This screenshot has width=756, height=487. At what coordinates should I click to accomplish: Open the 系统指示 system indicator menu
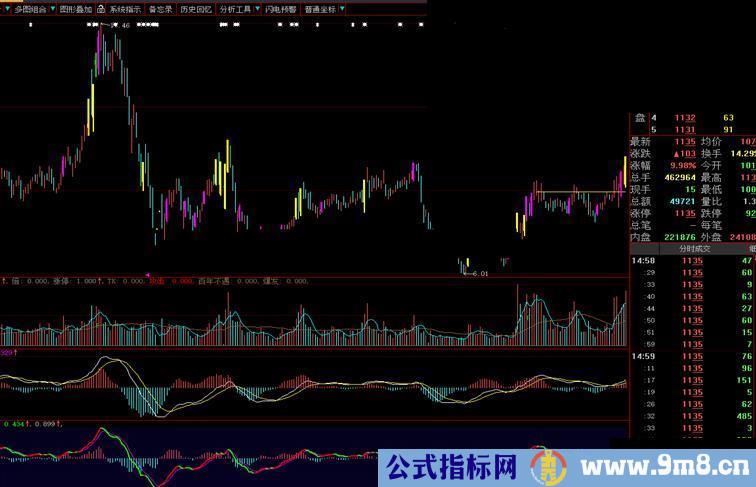[125, 9]
